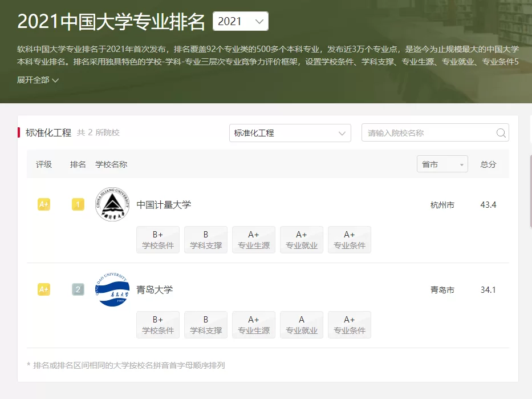Screen dimensions: 532x399
Task: Open the 2021 year dropdown
Action: point(240,22)
